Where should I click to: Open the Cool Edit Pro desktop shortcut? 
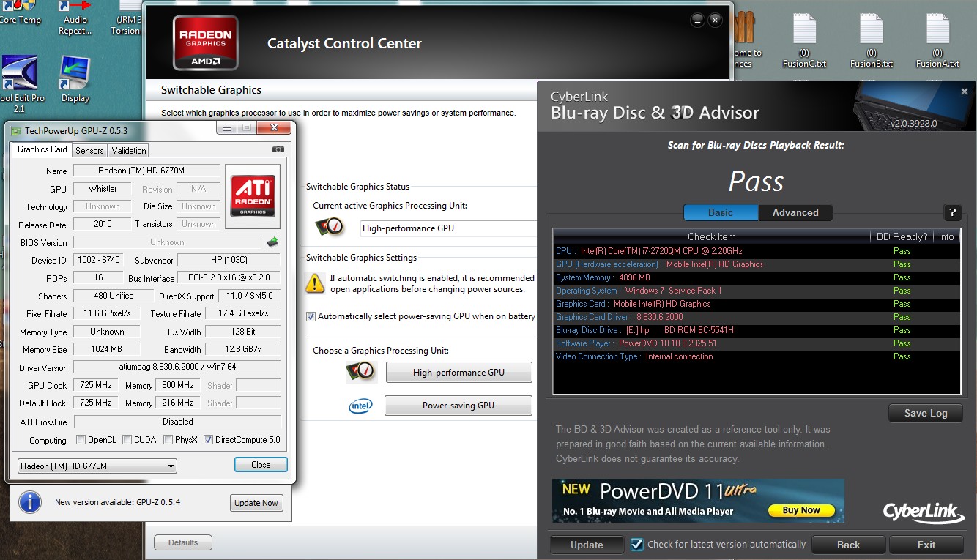(x=20, y=86)
